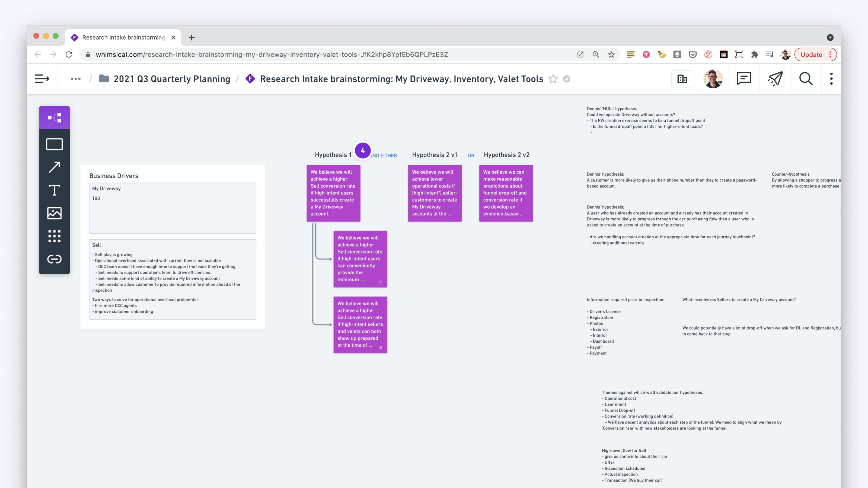Screen dimensions: 868x488
Task: Select the flowchart shapes tool in sidebar
Action: (x=54, y=118)
